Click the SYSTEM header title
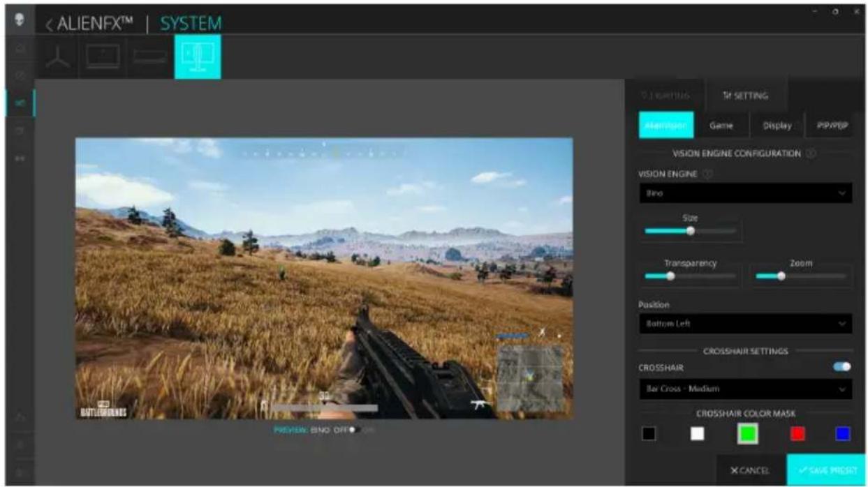This screenshot has width=868, height=487. (x=191, y=24)
